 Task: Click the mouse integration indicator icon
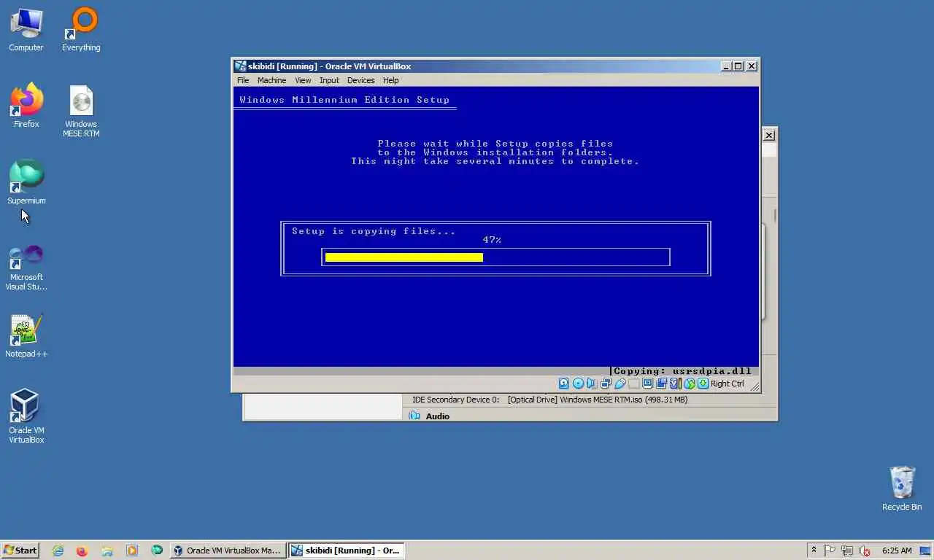pos(690,384)
